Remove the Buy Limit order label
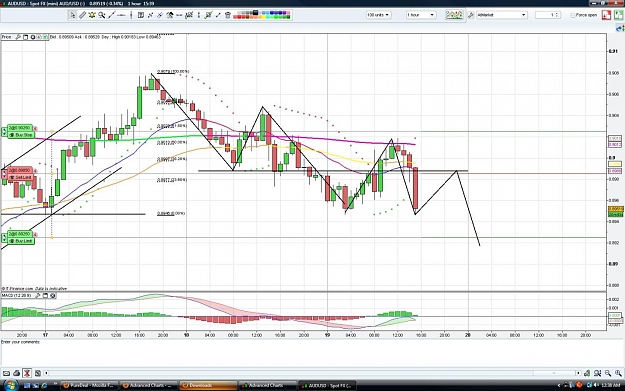Screen dimensions: 625x391 point(35,234)
